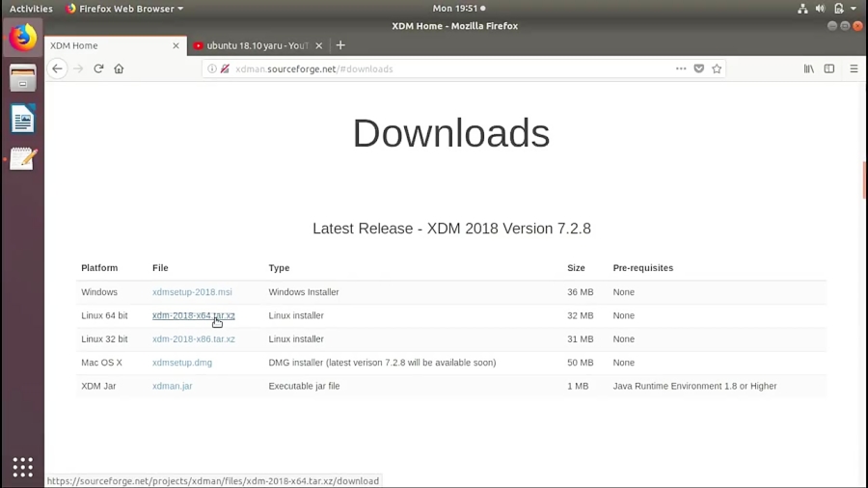Click the forward navigation arrow
Viewport: 868px width, 488px height.
[x=78, y=68]
